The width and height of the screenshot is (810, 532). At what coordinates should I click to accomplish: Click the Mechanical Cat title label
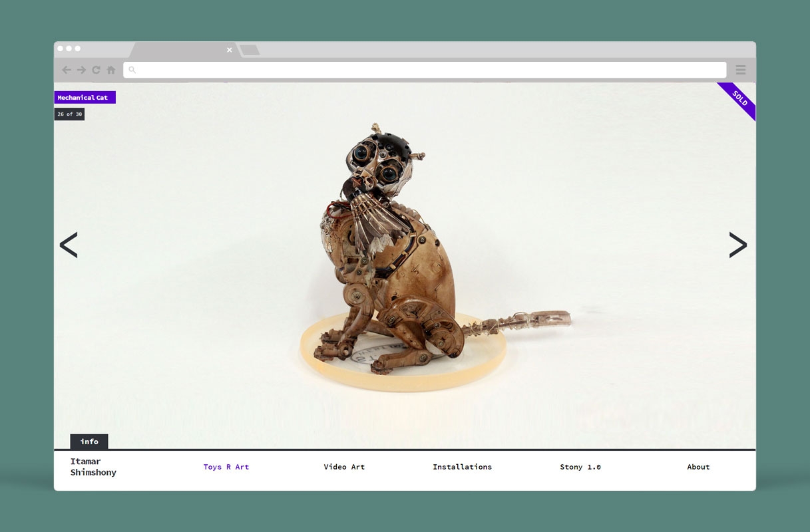[x=85, y=98]
